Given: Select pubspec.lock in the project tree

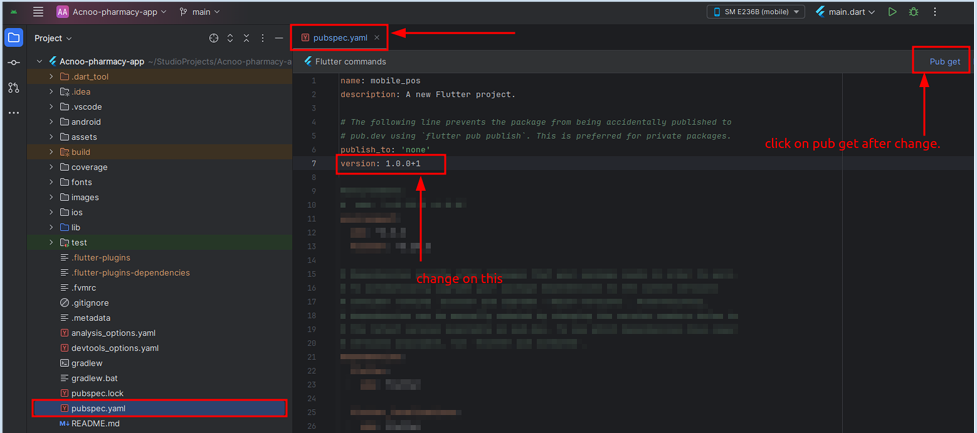Looking at the screenshot, I should point(97,393).
